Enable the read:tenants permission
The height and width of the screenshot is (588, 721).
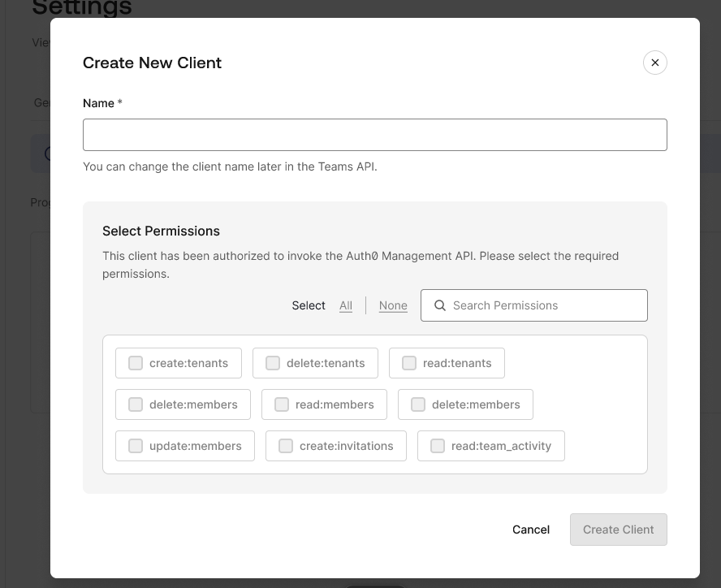tap(408, 363)
